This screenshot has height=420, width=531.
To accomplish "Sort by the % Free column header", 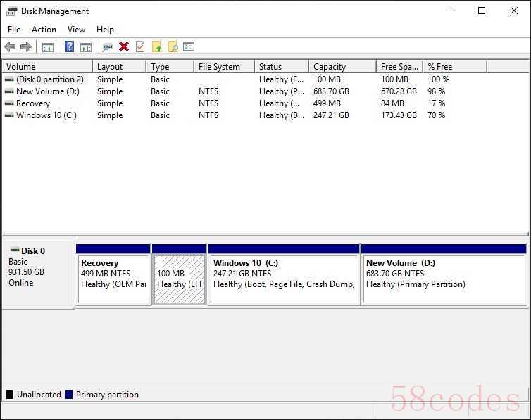I will click(455, 67).
